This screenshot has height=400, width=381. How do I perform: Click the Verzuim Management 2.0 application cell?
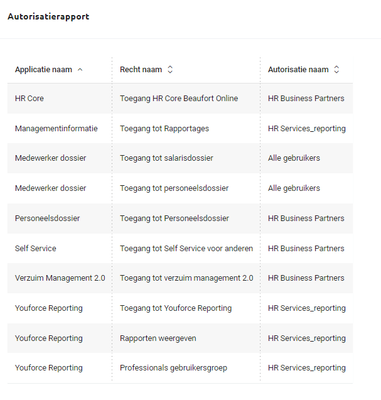pos(60,278)
